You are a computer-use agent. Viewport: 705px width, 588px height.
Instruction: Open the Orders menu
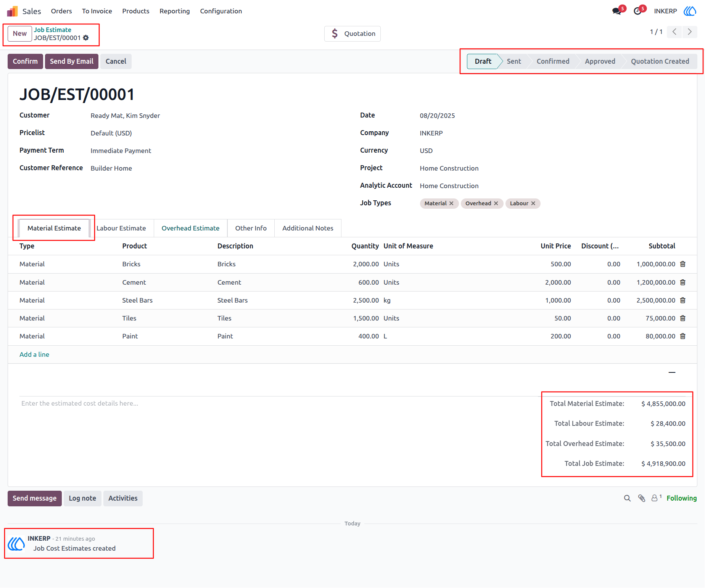[61, 11]
